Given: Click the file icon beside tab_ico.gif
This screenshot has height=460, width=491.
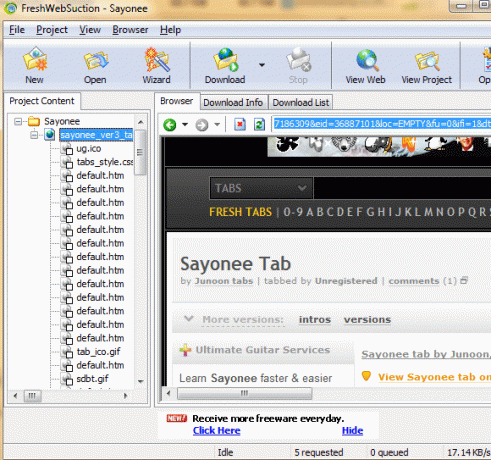Looking at the screenshot, I should point(67,352).
